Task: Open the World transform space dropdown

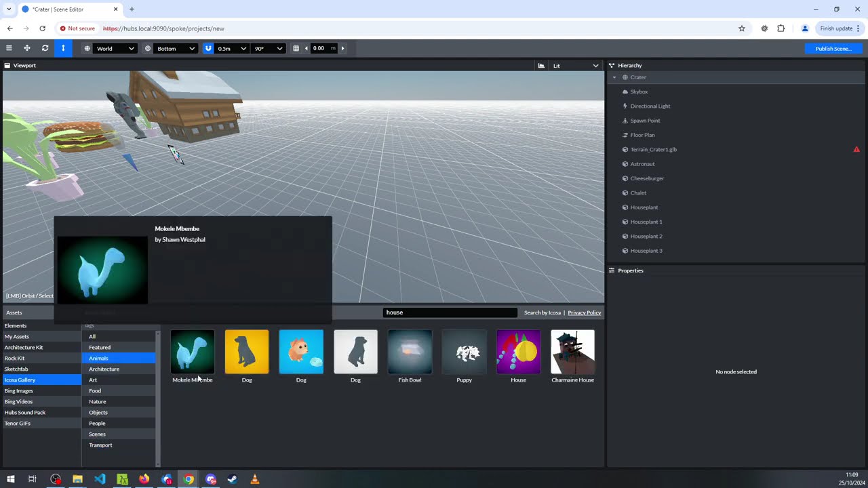Action: 115,48
